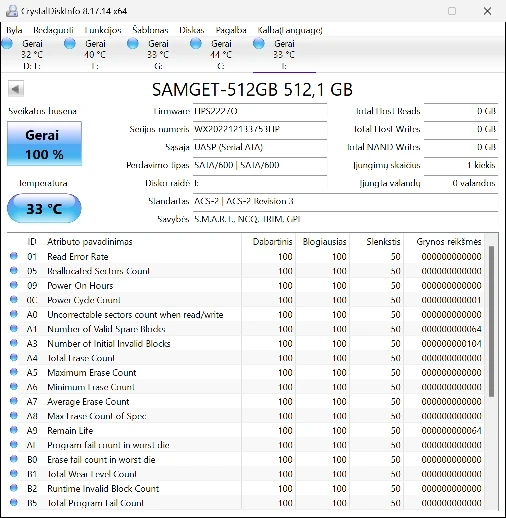
Task: Click the Total NAND Writes value
Action: (x=461, y=147)
